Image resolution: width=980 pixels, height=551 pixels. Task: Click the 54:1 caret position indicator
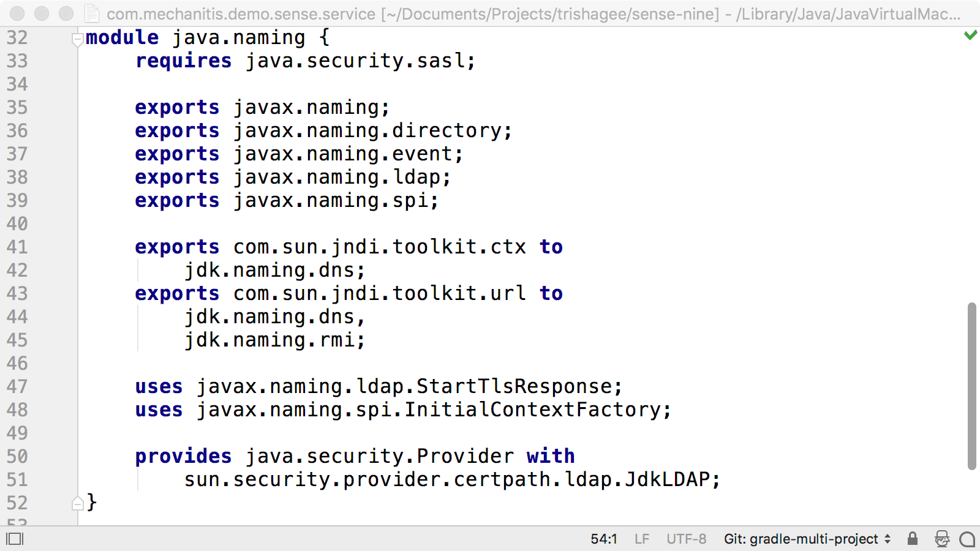click(x=603, y=539)
